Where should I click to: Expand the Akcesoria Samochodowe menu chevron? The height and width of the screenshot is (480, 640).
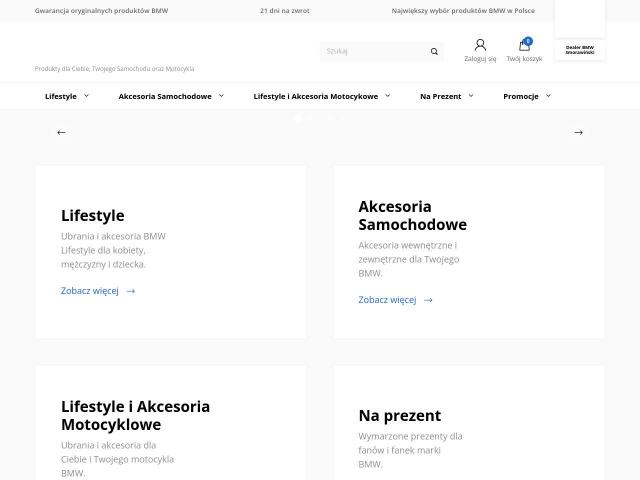[221, 96]
